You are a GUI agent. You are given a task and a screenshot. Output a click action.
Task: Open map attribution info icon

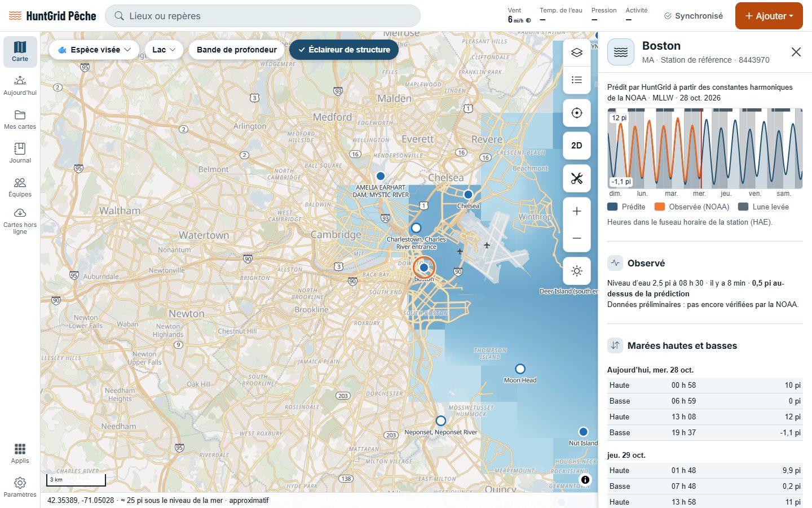[585, 480]
